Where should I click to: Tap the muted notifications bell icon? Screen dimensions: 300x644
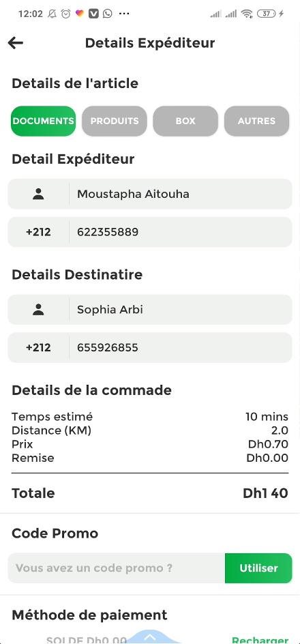click(52, 14)
